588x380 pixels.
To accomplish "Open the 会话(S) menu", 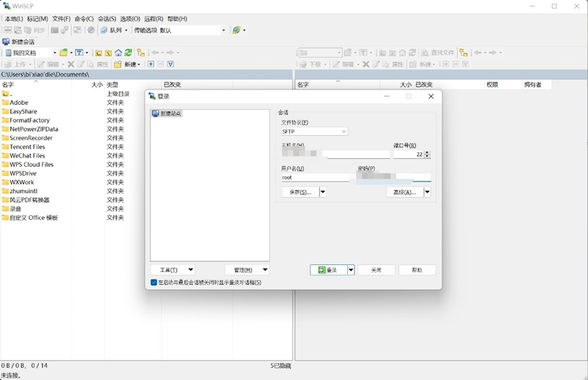I will pyautogui.click(x=107, y=19).
